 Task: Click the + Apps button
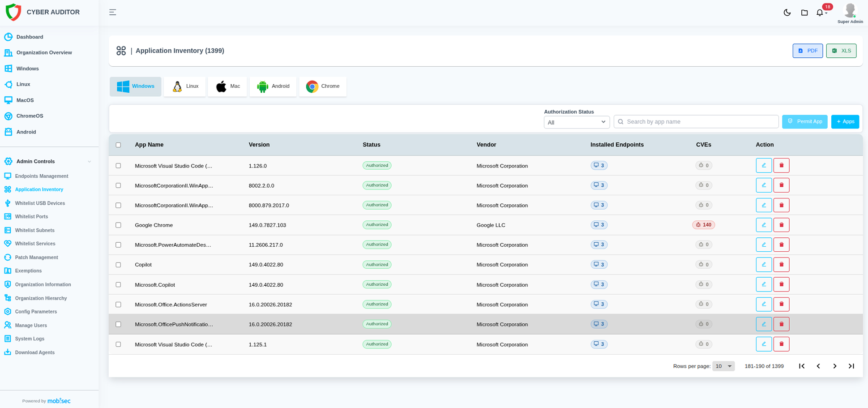click(x=845, y=122)
